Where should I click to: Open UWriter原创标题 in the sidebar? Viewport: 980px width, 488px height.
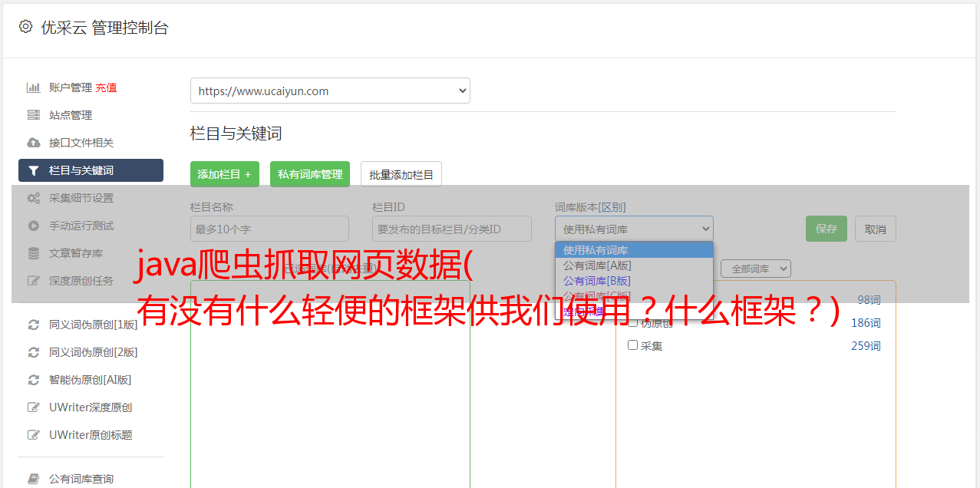point(91,435)
